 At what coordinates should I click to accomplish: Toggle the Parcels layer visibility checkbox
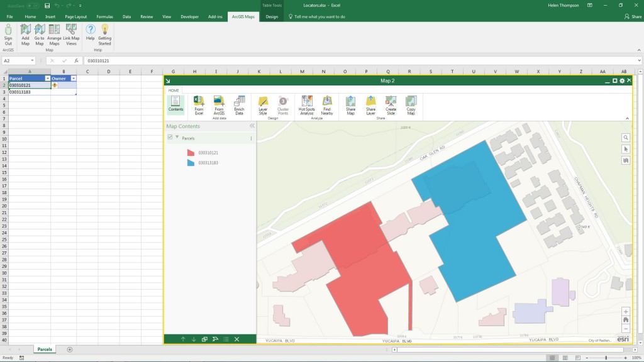pyautogui.click(x=170, y=137)
